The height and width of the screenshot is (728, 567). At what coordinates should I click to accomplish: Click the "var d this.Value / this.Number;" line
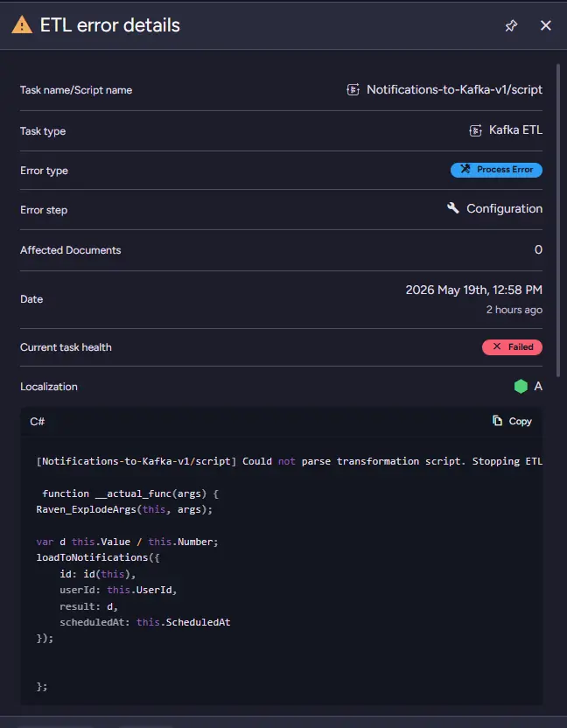(x=127, y=542)
